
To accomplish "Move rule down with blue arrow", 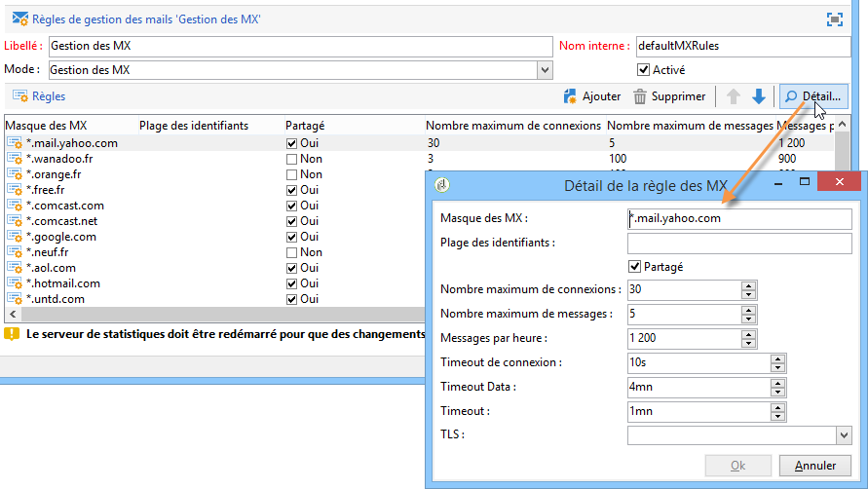I will (758, 96).
